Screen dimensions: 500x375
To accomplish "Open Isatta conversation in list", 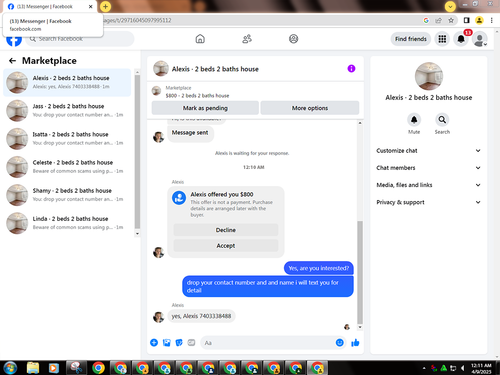I will click(x=67, y=139).
